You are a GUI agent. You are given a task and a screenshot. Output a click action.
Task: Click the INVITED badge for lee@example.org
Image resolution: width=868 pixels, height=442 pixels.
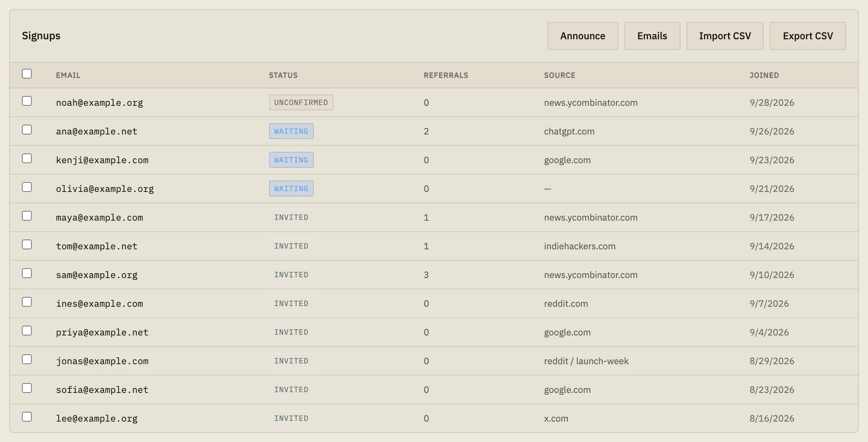click(291, 418)
